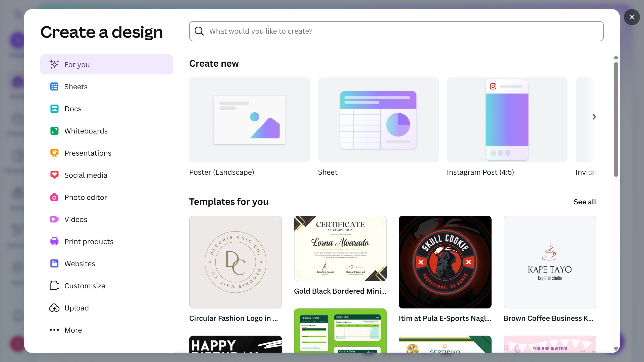This screenshot has width=644, height=362.
Task: Click the orange Presentations icon
Action: pyautogui.click(x=54, y=153)
